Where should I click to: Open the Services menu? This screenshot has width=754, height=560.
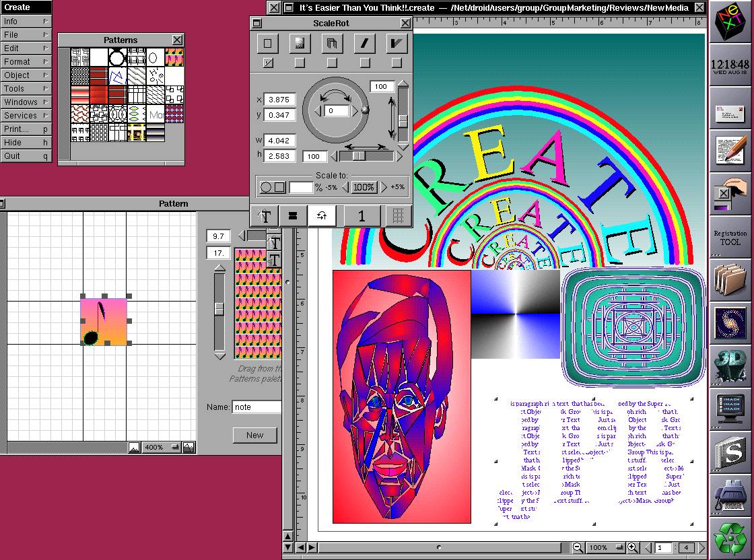coord(26,115)
